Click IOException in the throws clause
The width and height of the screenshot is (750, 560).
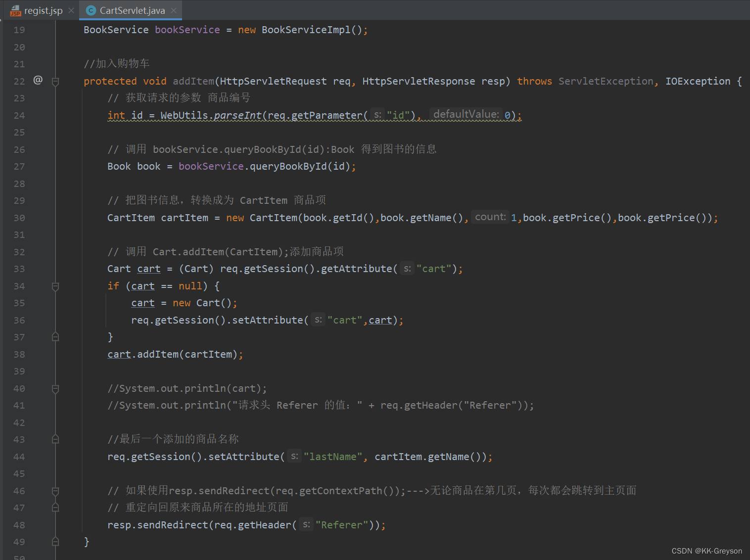[698, 81]
